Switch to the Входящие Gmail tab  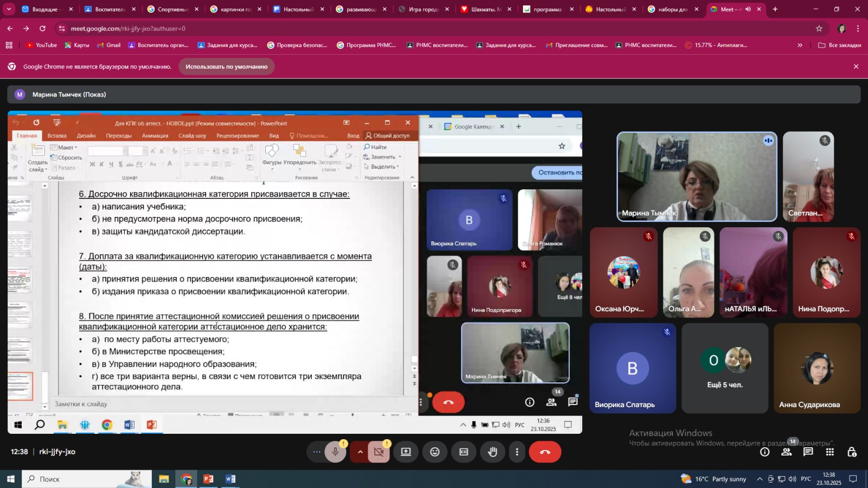click(46, 9)
